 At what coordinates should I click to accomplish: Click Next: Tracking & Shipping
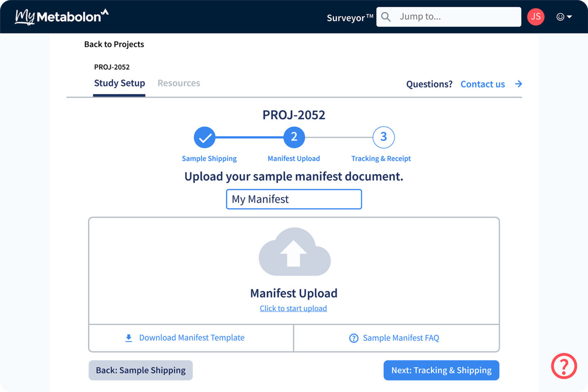coord(441,370)
